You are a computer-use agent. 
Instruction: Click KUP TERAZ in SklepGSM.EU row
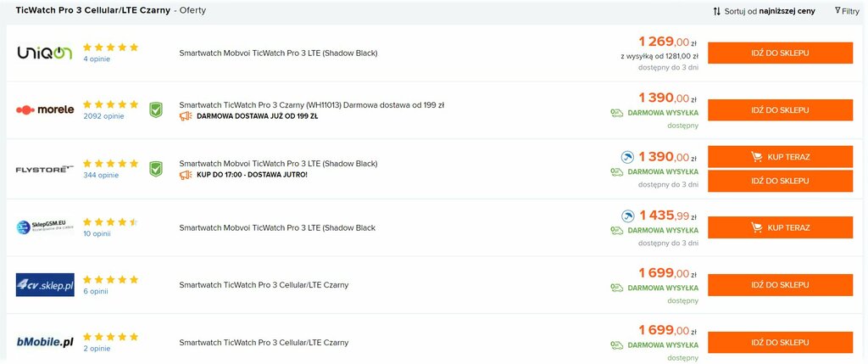click(780, 227)
